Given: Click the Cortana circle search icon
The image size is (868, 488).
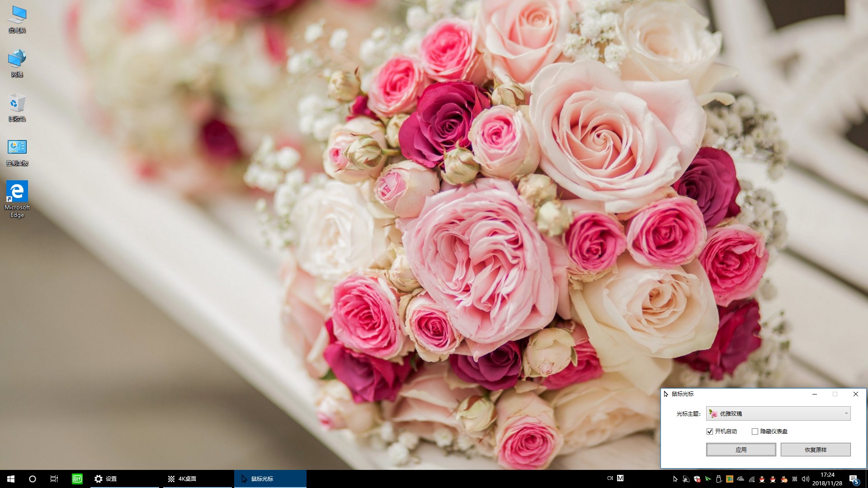Looking at the screenshot, I should point(33,479).
